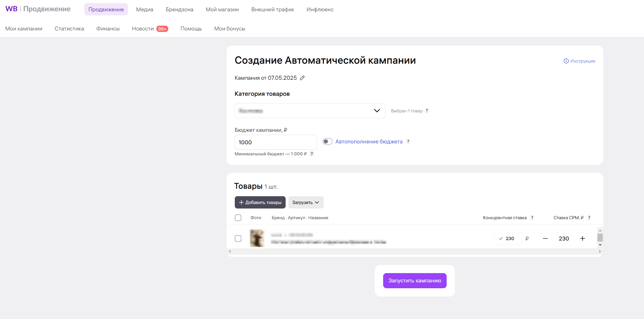644x319 pixels.
Task: Click the help icon next to Конкурентная ставка
Action: [532, 218]
